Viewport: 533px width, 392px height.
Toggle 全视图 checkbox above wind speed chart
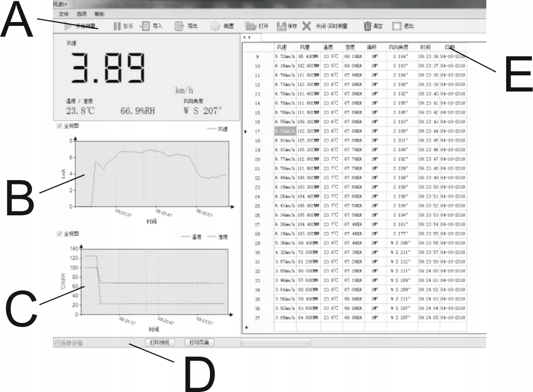(x=60, y=126)
